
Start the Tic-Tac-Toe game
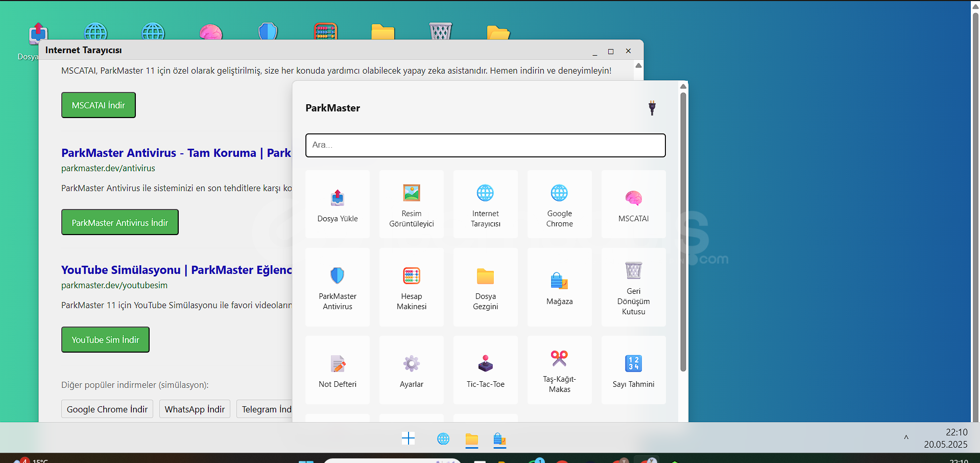click(486, 370)
